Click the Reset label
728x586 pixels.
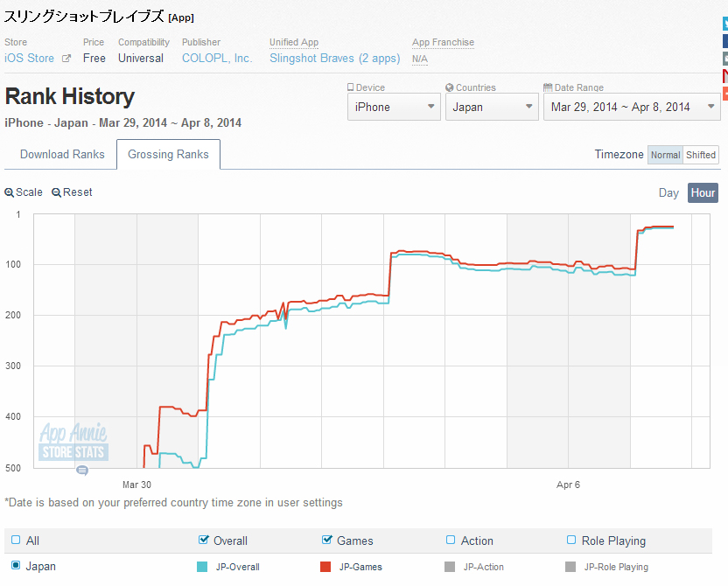[x=78, y=192]
